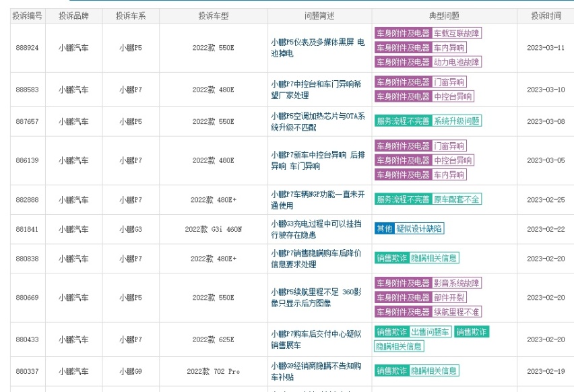
Task: Click model '2022款 702 Pro'
Action: [x=214, y=371]
